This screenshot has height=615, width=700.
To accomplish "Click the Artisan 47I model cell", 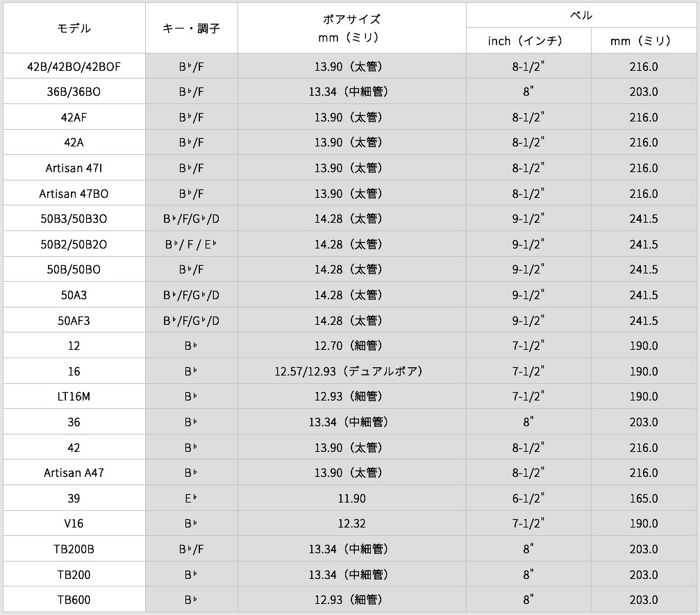I will pyautogui.click(x=74, y=168).
